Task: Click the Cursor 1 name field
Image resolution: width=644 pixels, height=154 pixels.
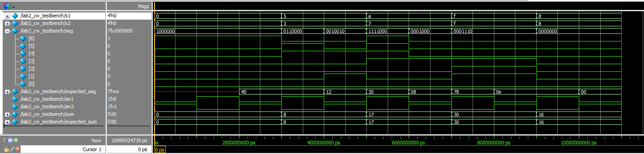Action: point(63,149)
